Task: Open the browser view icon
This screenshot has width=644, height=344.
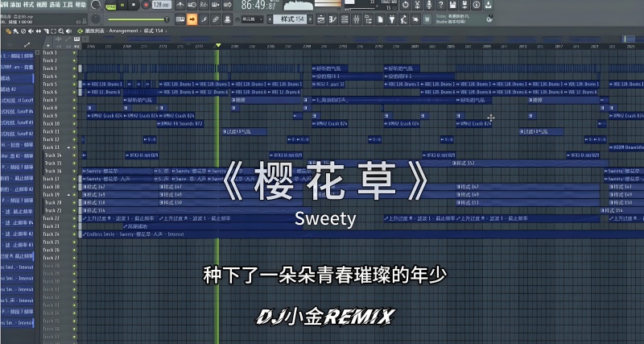Action: tap(368, 19)
